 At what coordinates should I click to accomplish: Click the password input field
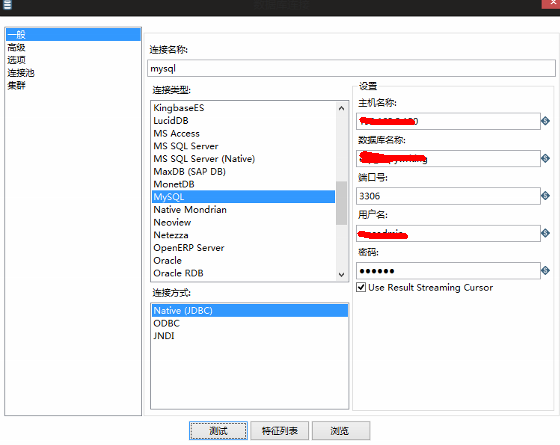[x=448, y=271]
